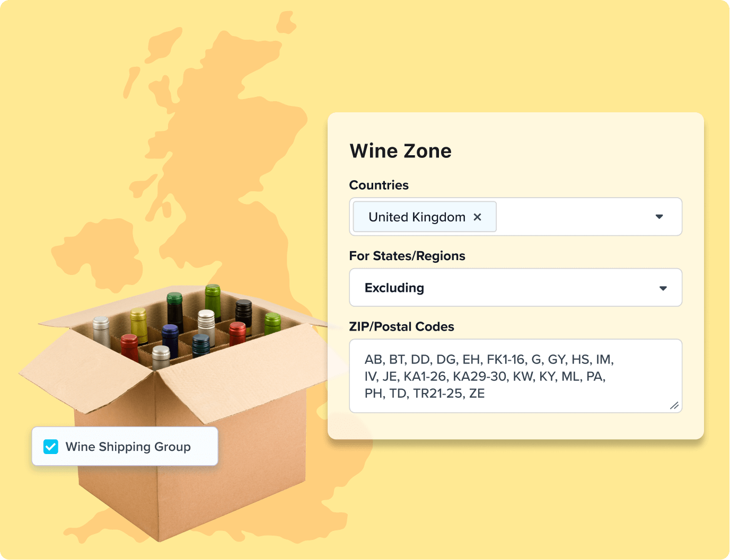Viewport: 730px width, 560px height.
Task: Click the Countries section label
Action: pyautogui.click(x=379, y=185)
